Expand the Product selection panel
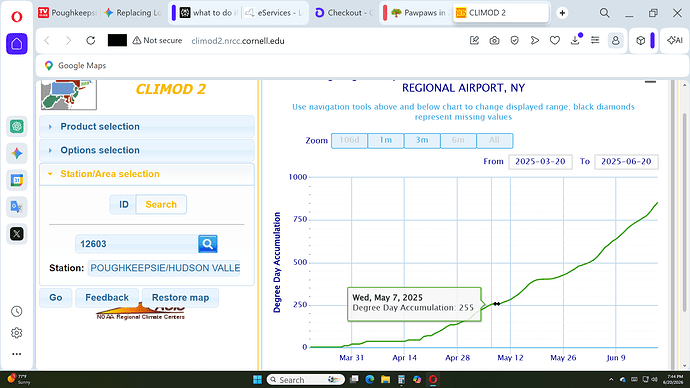 click(x=147, y=127)
